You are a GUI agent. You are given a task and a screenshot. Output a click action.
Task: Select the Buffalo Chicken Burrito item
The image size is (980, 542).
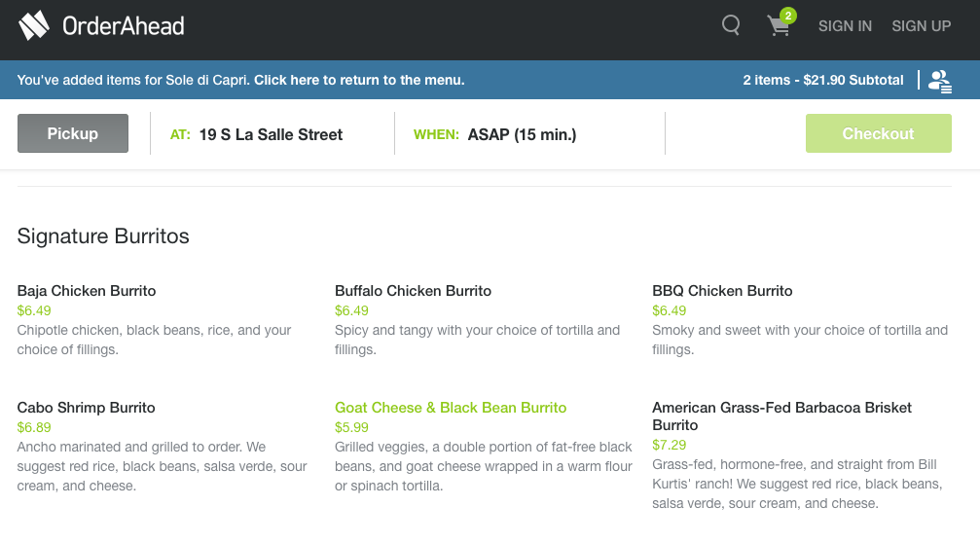click(x=413, y=291)
